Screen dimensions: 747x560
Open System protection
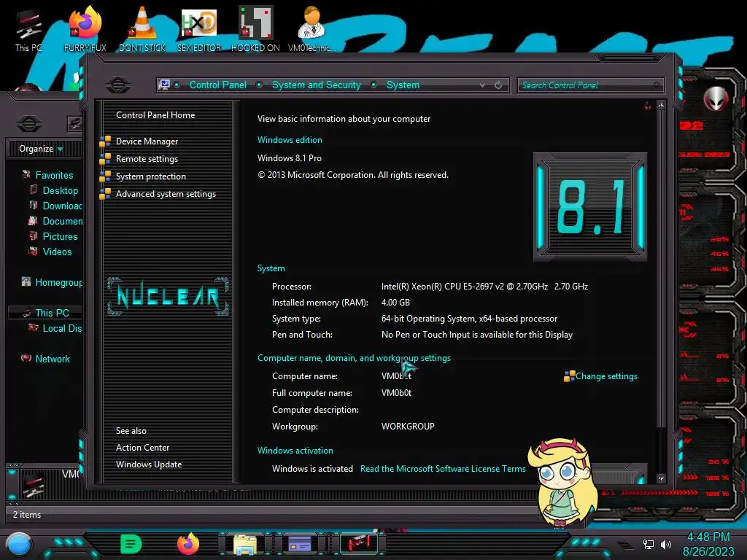pos(150,176)
